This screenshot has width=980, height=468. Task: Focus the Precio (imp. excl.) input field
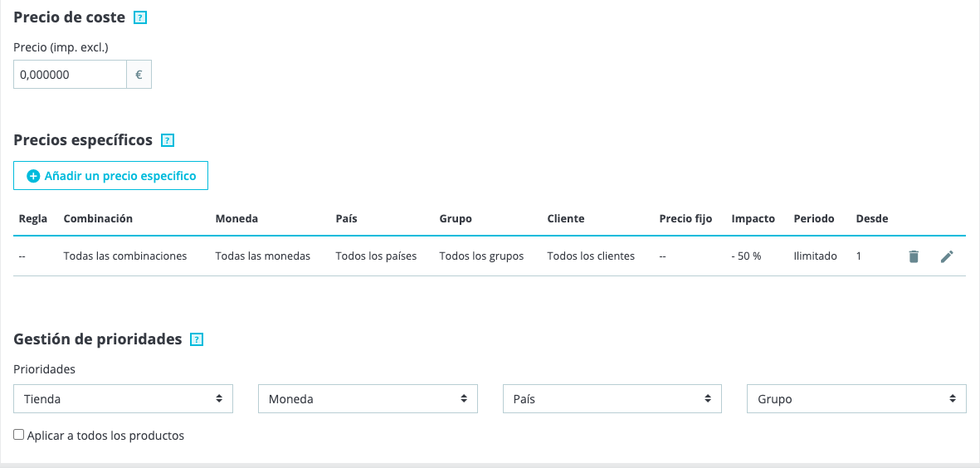(x=70, y=75)
